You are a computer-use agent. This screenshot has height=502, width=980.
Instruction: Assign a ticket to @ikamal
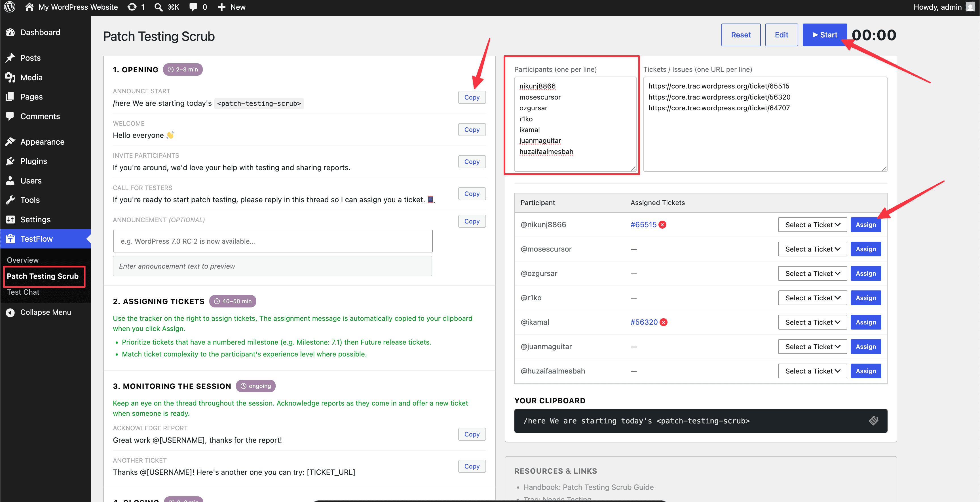(x=865, y=322)
